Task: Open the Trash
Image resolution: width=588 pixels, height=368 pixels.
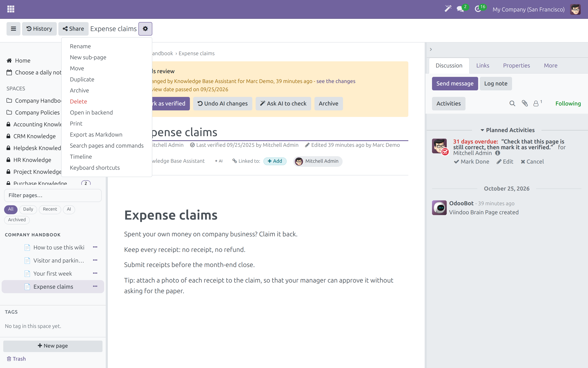Action: (16, 359)
